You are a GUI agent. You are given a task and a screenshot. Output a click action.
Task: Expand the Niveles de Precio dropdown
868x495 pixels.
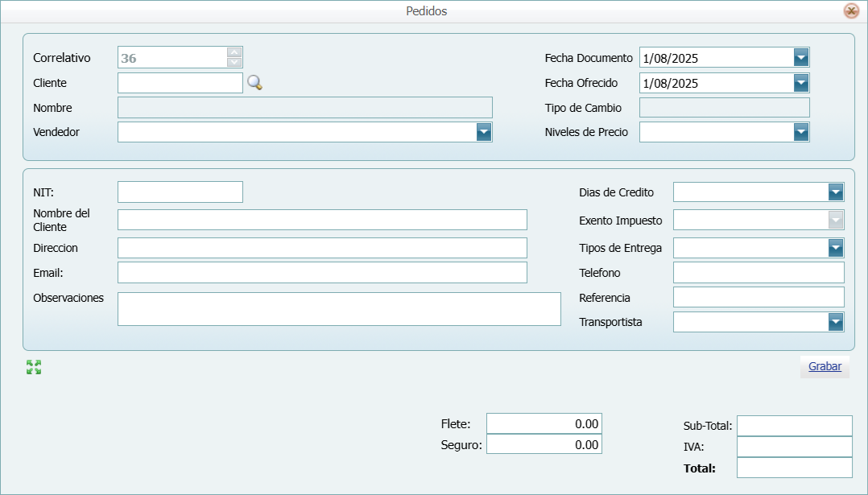coord(800,132)
